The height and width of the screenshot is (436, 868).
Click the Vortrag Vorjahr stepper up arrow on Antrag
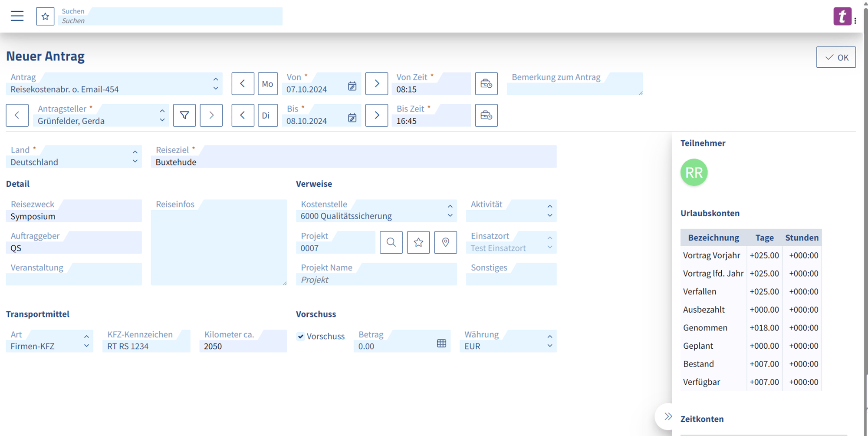216,79
